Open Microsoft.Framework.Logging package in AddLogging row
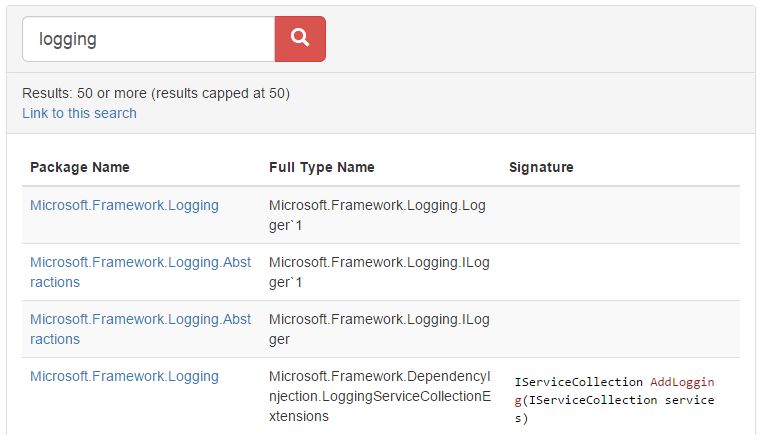 coord(124,376)
